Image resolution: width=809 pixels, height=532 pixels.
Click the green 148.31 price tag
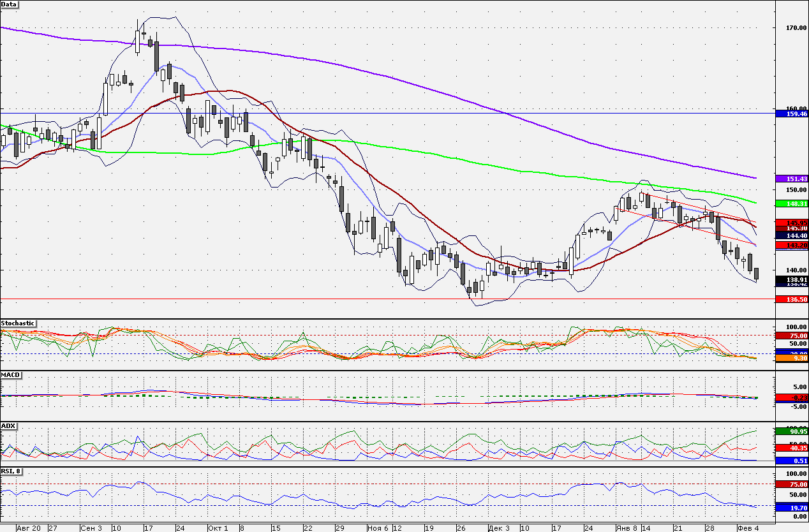click(x=791, y=203)
